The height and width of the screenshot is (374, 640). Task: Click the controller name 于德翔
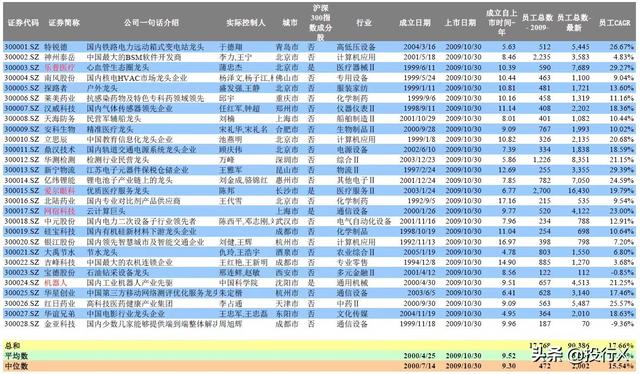(231, 47)
